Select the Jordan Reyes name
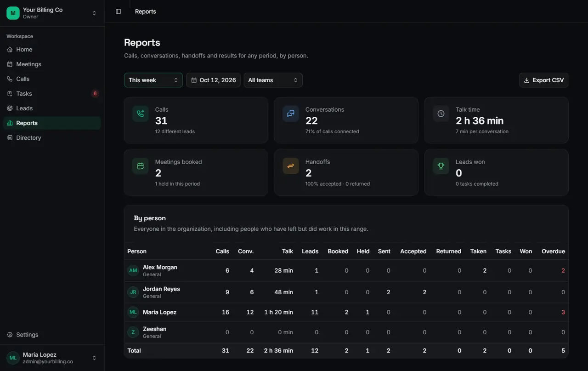The height and width of the screenshot is (371, 588). coord(161,289)
